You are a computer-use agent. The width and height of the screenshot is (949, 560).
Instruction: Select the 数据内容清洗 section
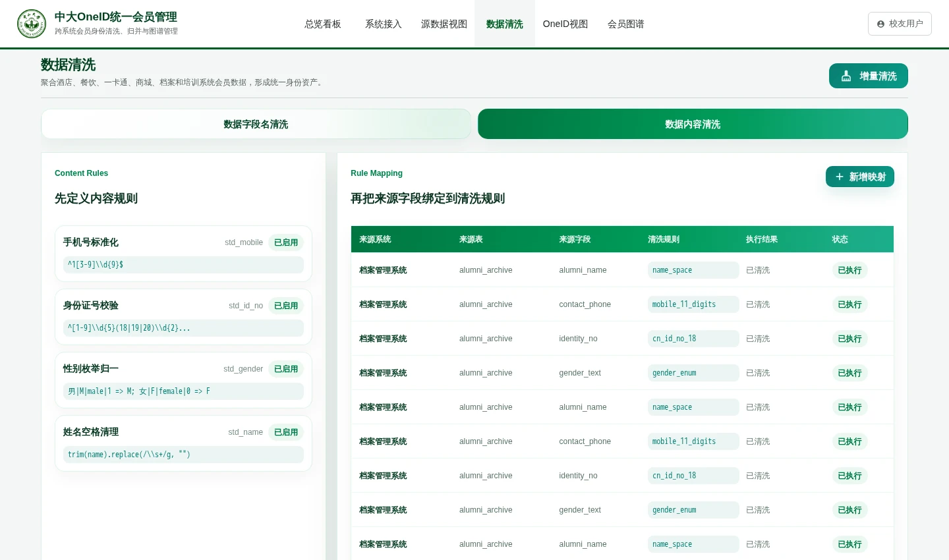click(693, 124)
